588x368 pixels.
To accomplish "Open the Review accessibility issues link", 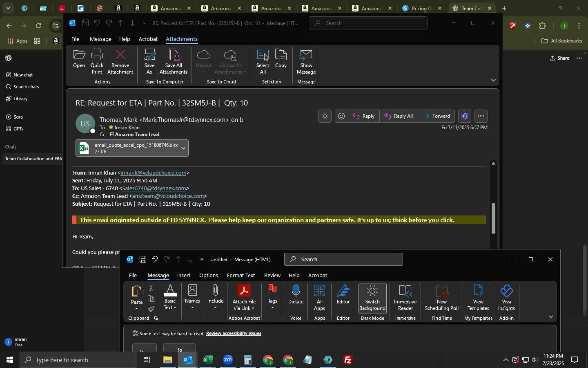I will coord(234,334).
